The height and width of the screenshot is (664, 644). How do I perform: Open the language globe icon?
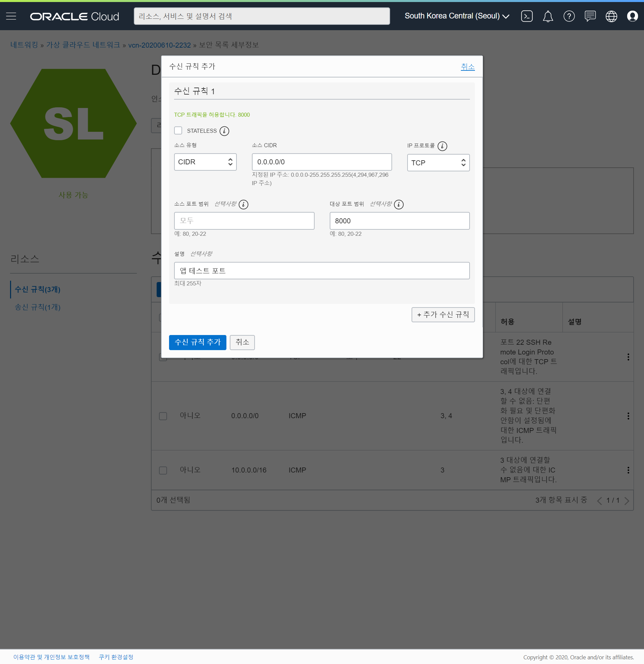(x=611, y=16)
